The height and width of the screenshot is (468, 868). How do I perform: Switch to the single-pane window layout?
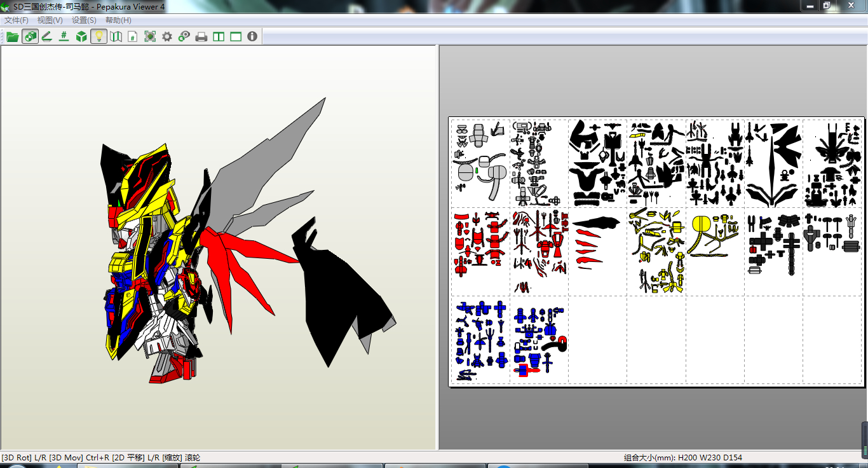[x=236, y=36]
